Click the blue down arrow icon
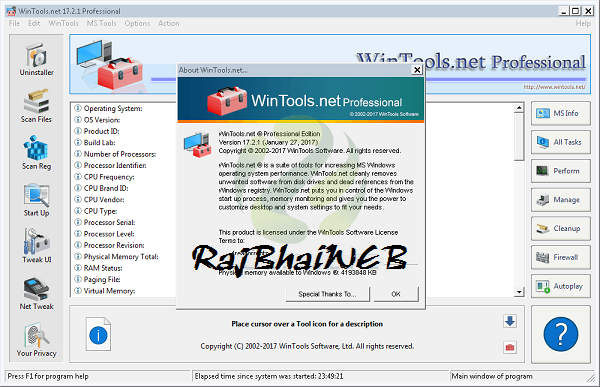This screenshot has width=600, height=387. tap(510, 321)
